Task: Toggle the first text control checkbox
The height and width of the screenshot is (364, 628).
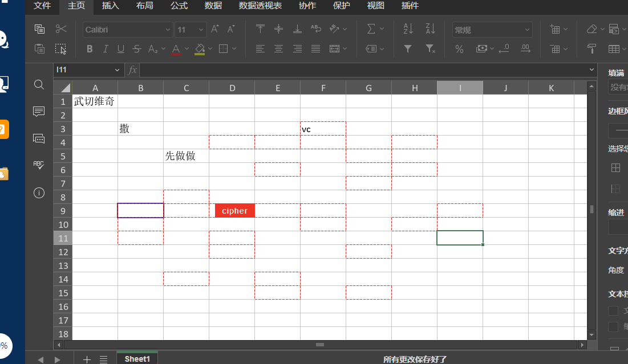Action: click(613, 310)
